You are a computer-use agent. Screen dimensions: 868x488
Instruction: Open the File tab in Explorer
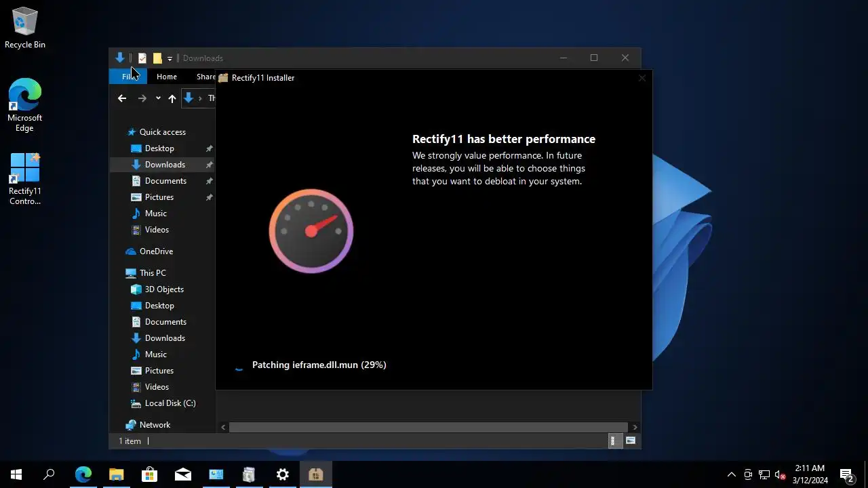click(x=127, y=77)
